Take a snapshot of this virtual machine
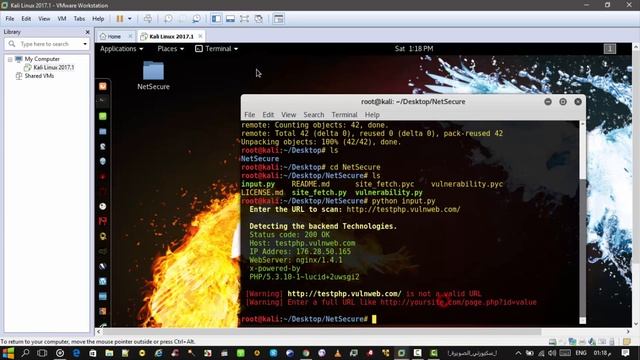640x360 pixels. point(168,19)
